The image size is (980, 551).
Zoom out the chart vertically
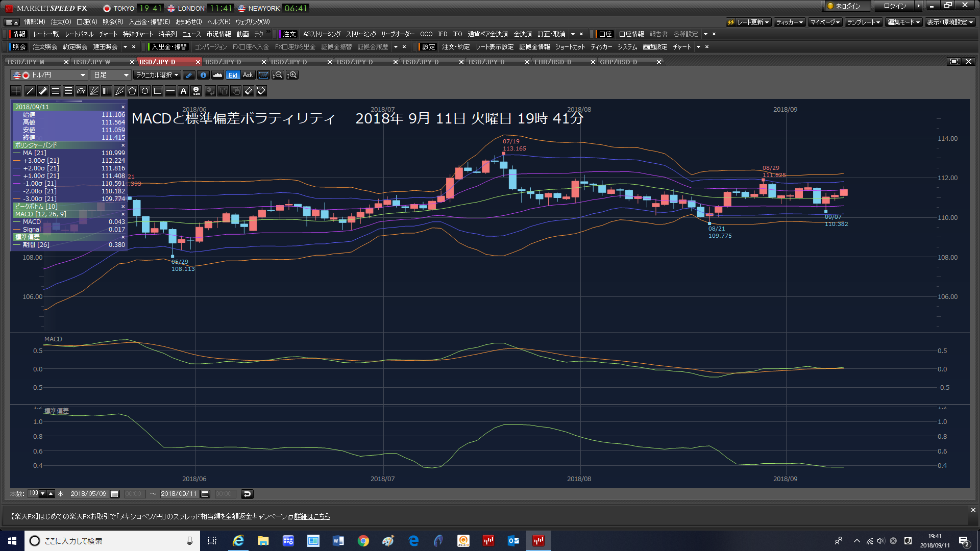[x=278, y=75]
